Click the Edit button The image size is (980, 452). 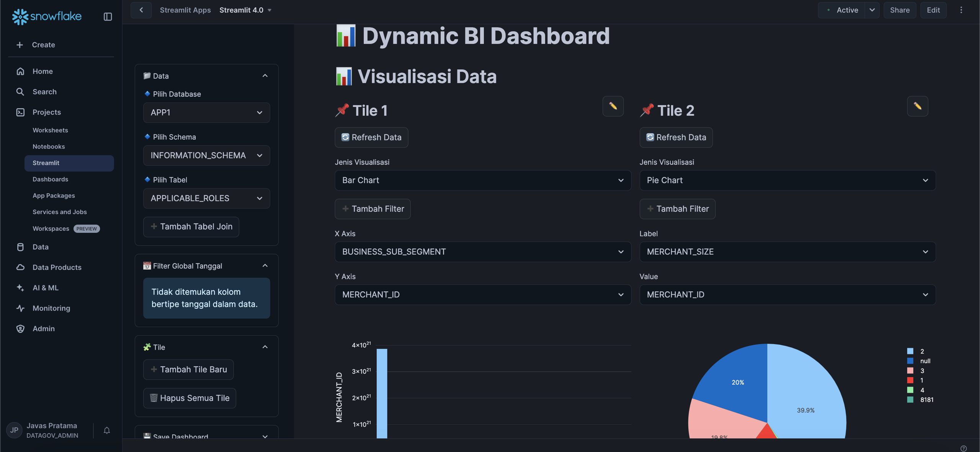click(933, 10)
